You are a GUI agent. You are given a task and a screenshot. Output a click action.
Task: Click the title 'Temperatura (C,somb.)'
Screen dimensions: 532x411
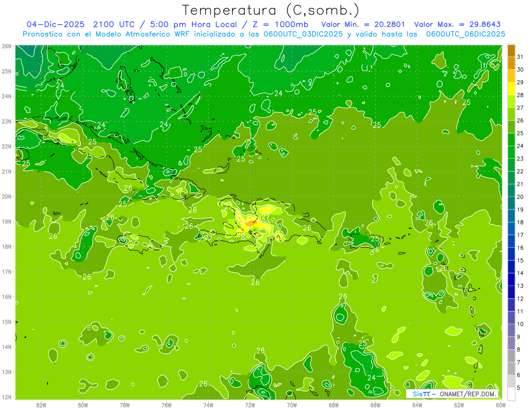[x=271, y=11]
